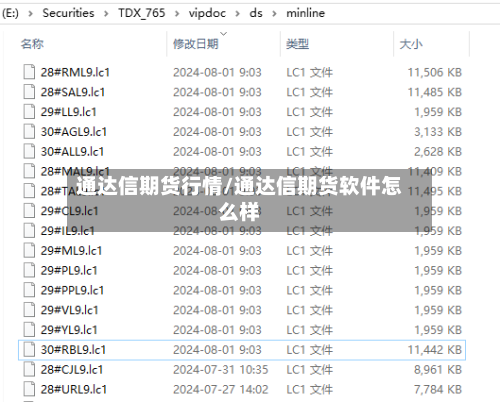Expand the chevron after vipdoc in address bar

click(x=237, y=14)
